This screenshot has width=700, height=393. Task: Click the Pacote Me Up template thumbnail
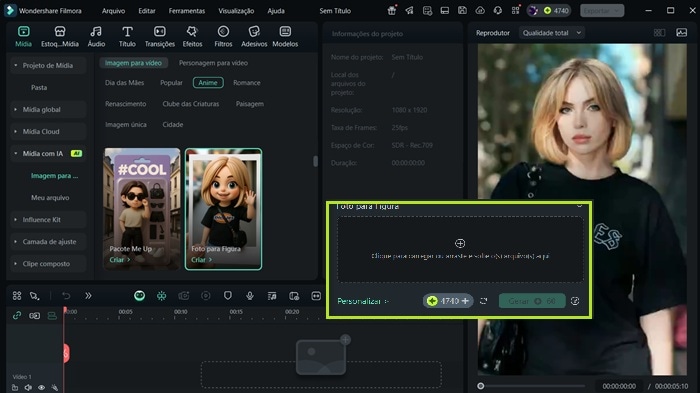pyautogui.click(x=142, y=209)
